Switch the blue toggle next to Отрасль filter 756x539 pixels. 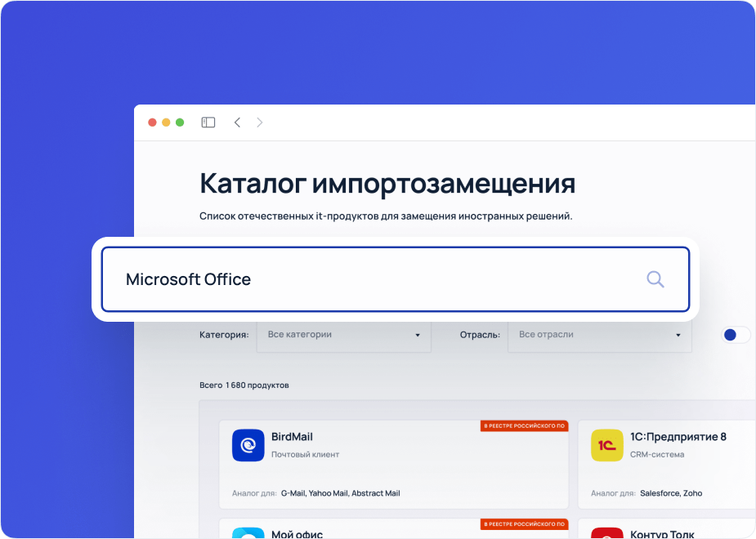coord(736,335)
